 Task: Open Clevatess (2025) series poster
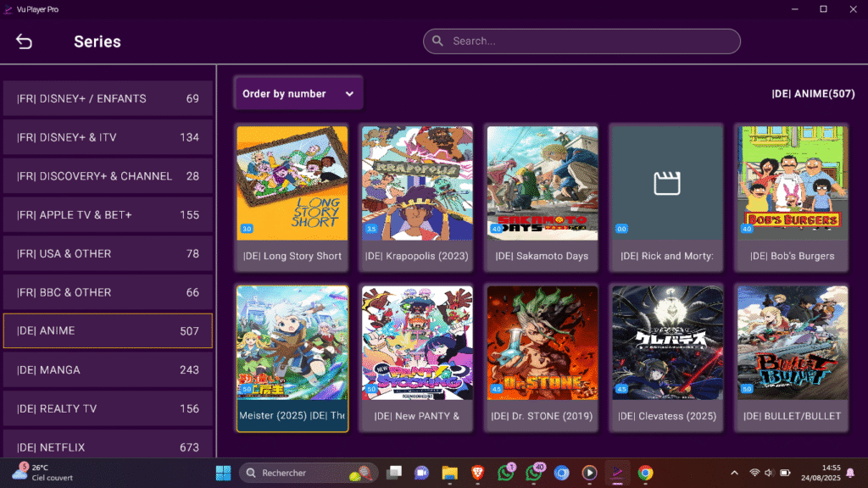(x=668, y=343)
